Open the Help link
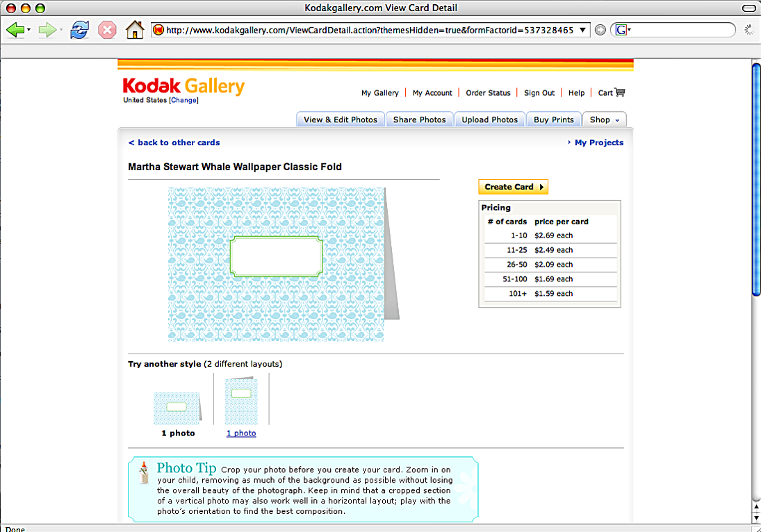The width and height of the screenshot is (761, 532). pos(577,92)
